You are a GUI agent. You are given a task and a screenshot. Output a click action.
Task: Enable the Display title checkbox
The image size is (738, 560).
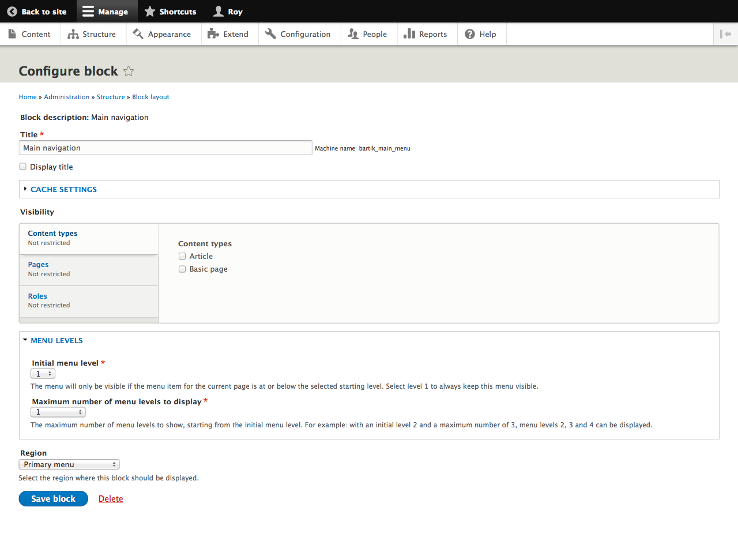(22, 166)
